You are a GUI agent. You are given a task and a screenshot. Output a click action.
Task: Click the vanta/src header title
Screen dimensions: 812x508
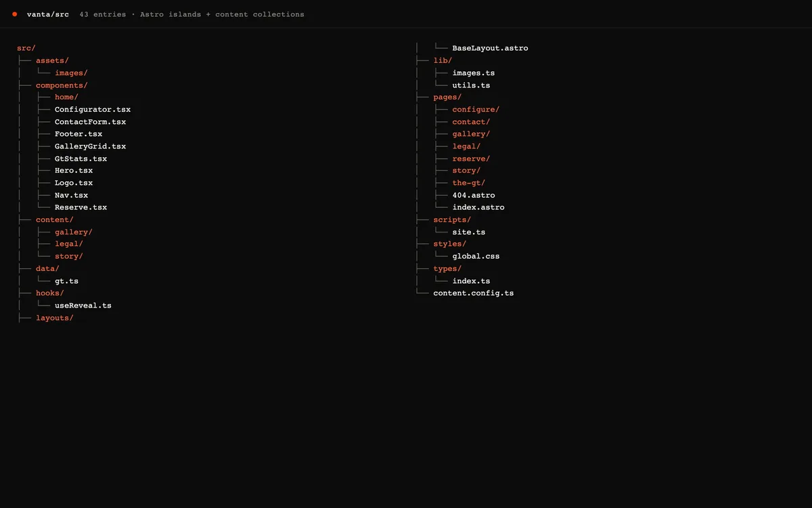(48, 14)
